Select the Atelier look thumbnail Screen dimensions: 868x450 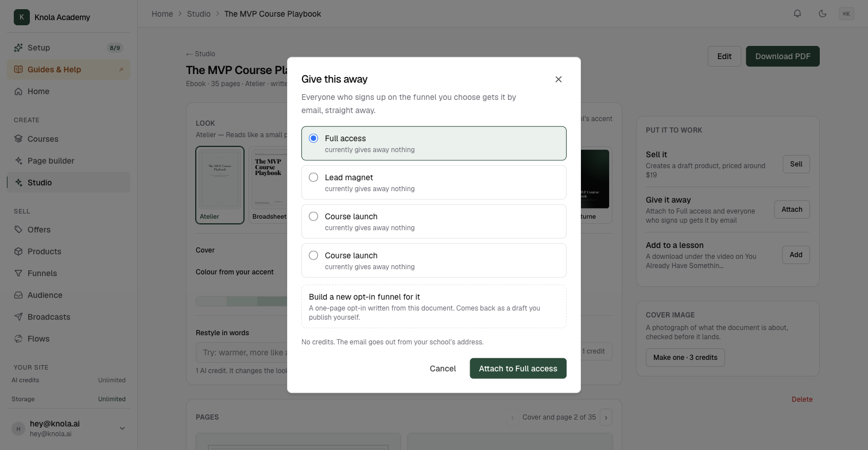(x=220, y=185)
